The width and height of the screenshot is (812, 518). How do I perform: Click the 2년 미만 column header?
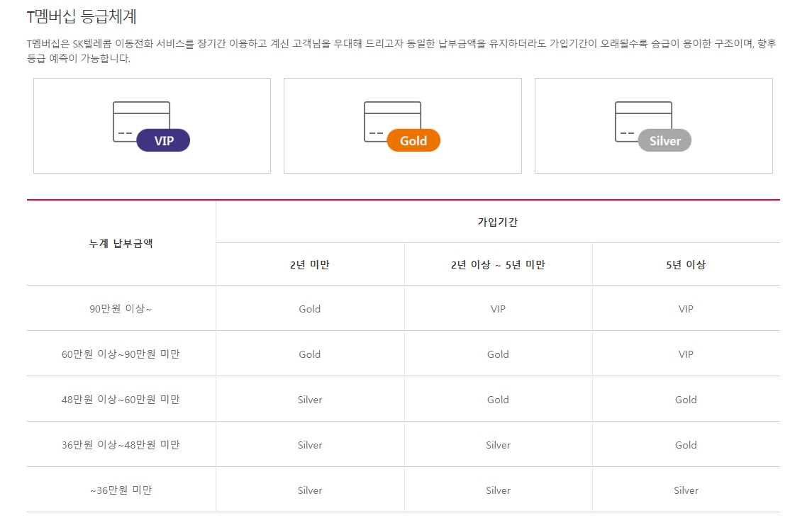[310, 264]
